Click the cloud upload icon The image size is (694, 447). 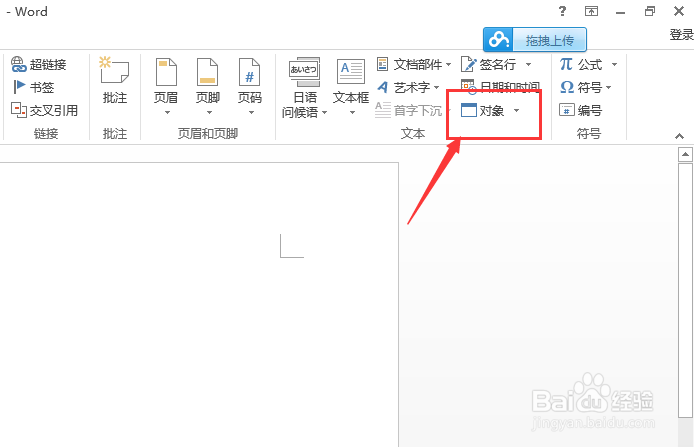pyautogui.click(x=498, y=40)
